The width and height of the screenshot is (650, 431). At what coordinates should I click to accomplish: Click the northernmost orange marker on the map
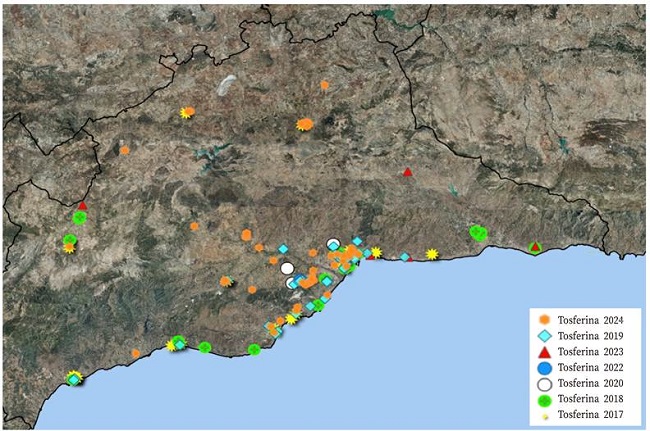[325, 85]
